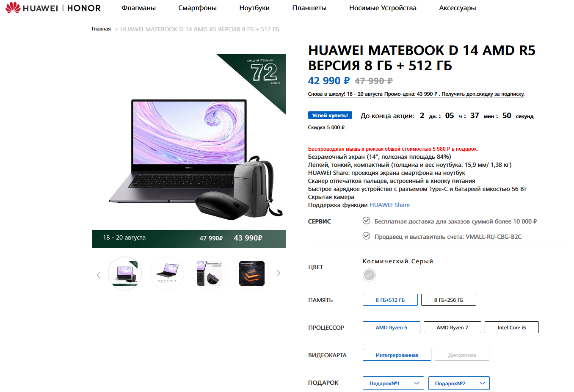Open the Ноутбуки menu
Screen dimensions: 574x392
254,8
